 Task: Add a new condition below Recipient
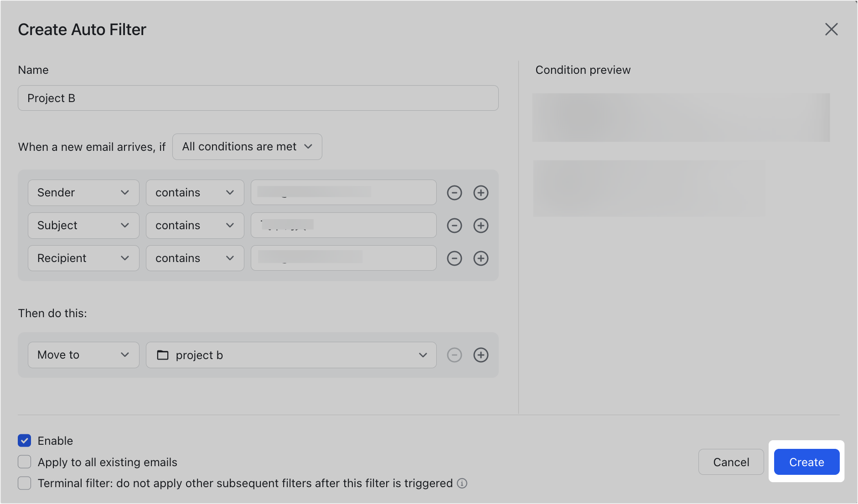pos(481,258)
